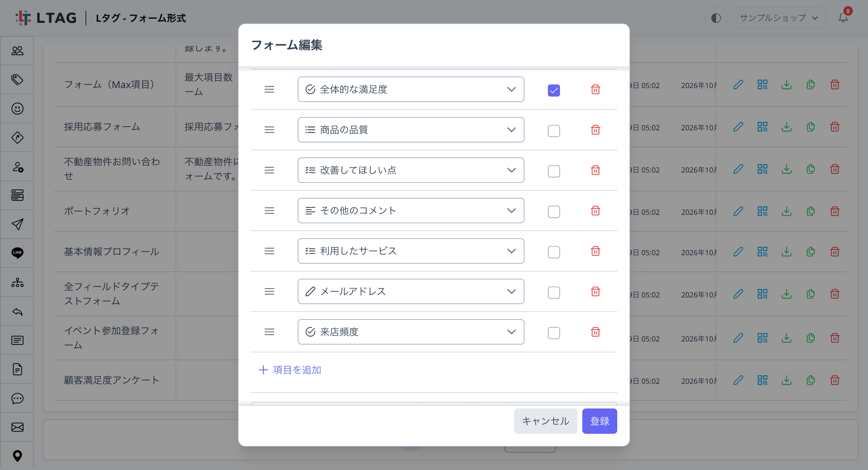
Task: Show QR code for 採用応募フォーム row
Action: [762, 127]
